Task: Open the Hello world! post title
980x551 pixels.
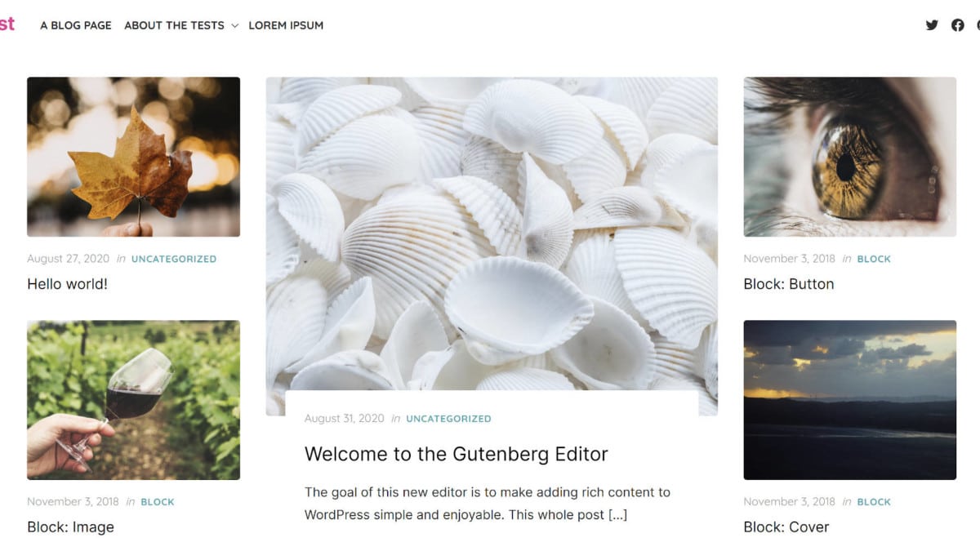Action: (67, 284)
